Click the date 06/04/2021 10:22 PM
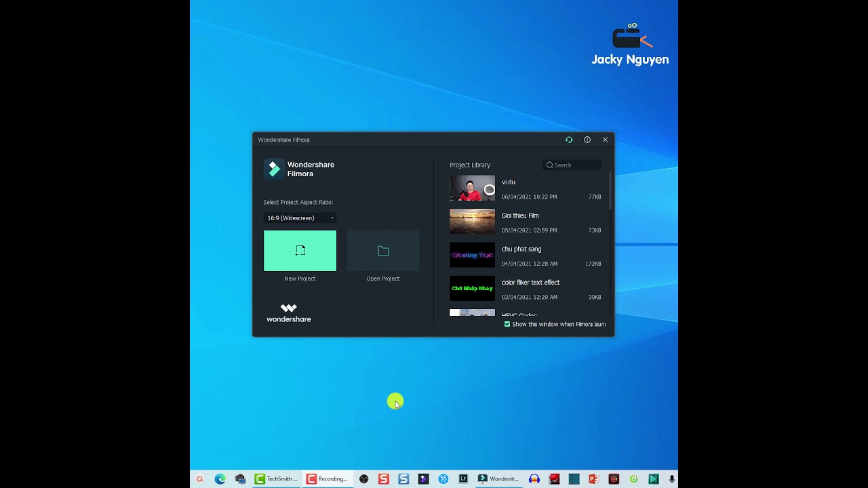 pos(529,197)
